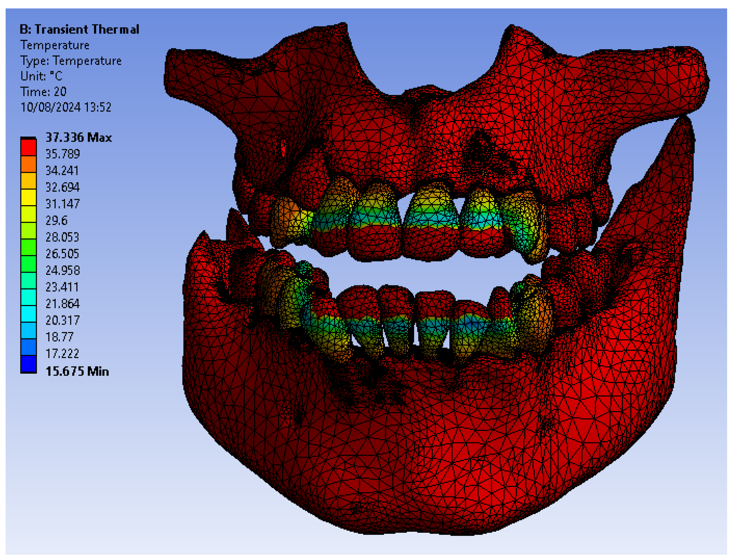Select the legend value 31.147
734x560 pixels.
point(63,204)
